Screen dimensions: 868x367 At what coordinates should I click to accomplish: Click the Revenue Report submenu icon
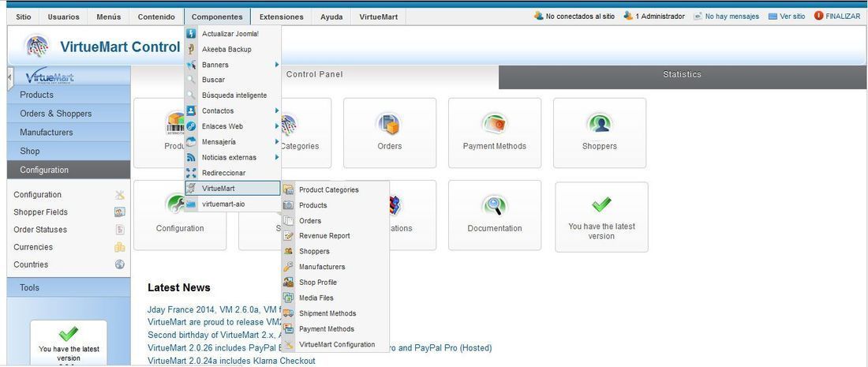[x=288, y=236]
